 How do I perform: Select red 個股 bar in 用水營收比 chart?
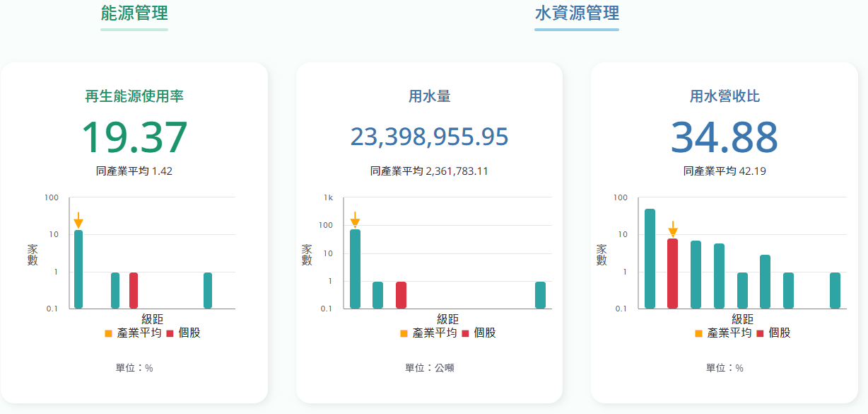pyautogui.click(x=673, y=273)
